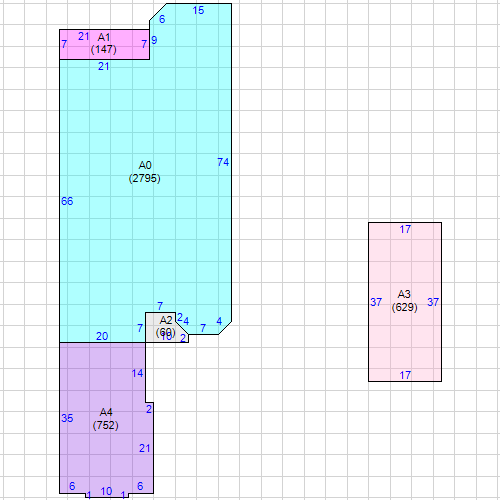Select the 4 dimension at A0's lower-right diagonal

pos(219,321)
